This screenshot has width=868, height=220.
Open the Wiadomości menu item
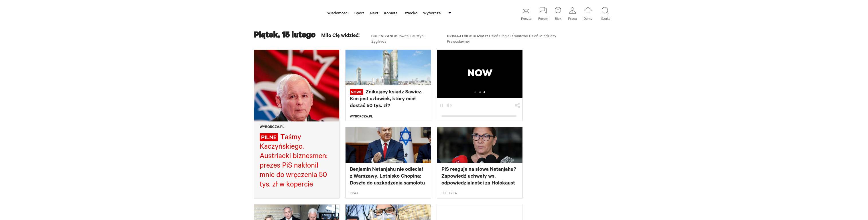[x=338, y=13]
